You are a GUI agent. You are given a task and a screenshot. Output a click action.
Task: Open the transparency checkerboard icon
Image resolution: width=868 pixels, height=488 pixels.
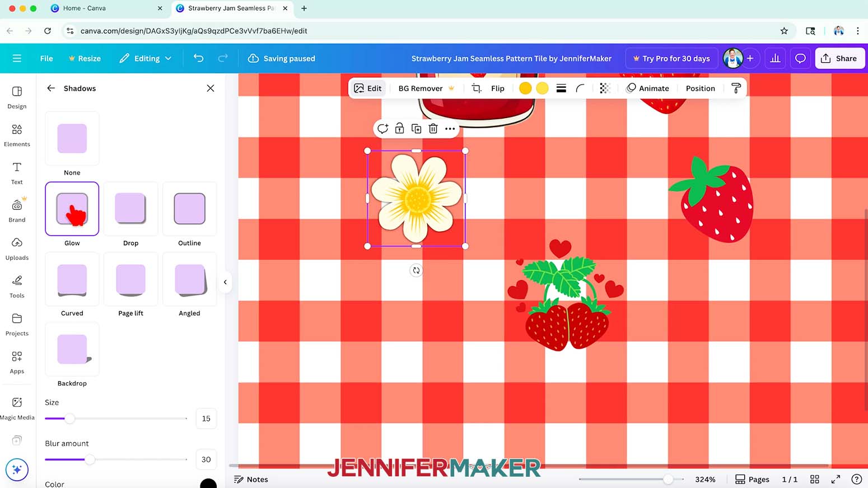(x=604, y=88)
